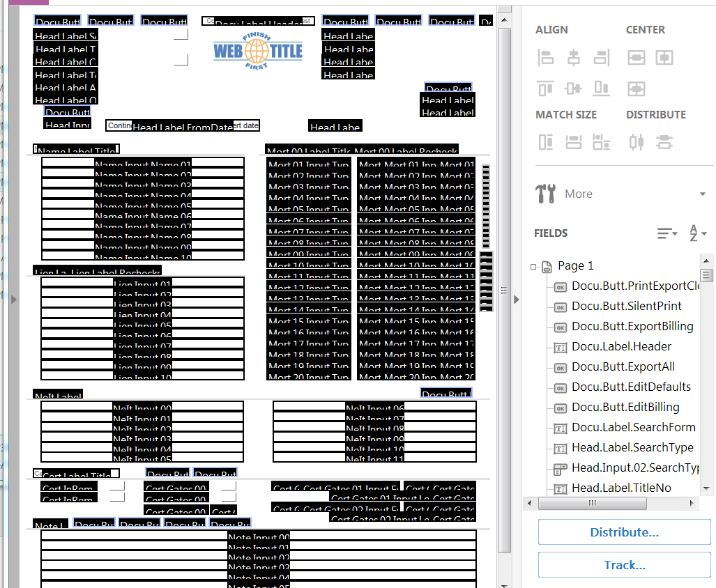
Task: Click the Align Vertical Center-line icon
Action: coord(574,58)
